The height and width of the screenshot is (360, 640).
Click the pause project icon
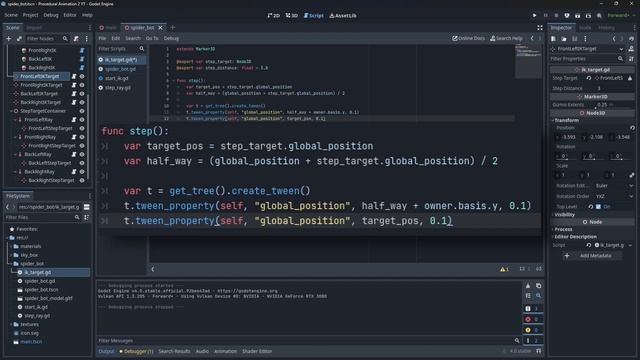[x=545, y=16]
